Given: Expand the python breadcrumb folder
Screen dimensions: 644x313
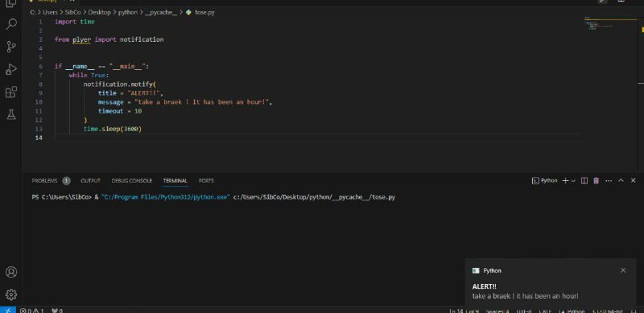Looking at the screenshot, I should tap(128, 12).
